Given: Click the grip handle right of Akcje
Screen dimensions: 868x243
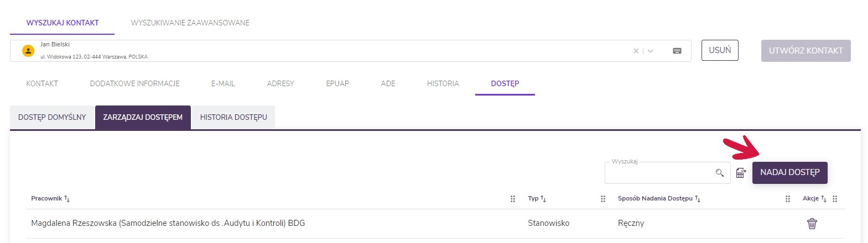Looking at the screenshot, I should pos(835,199).
